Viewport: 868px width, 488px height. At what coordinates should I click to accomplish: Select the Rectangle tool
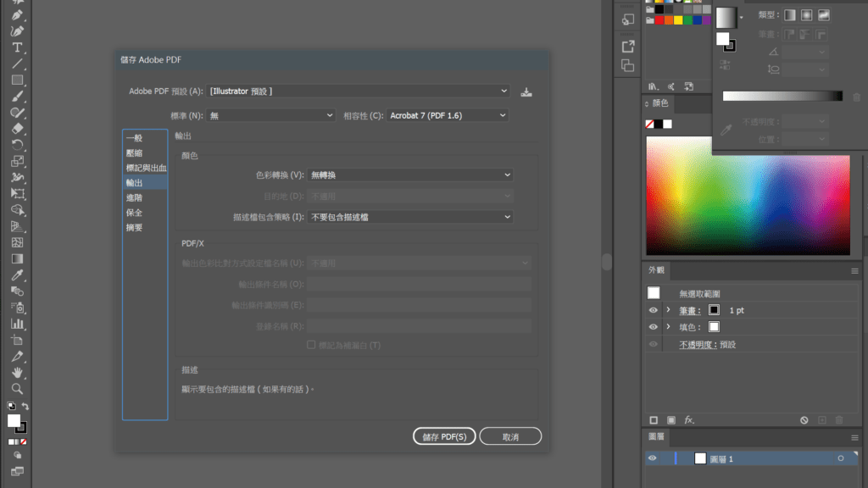point(17,80)
